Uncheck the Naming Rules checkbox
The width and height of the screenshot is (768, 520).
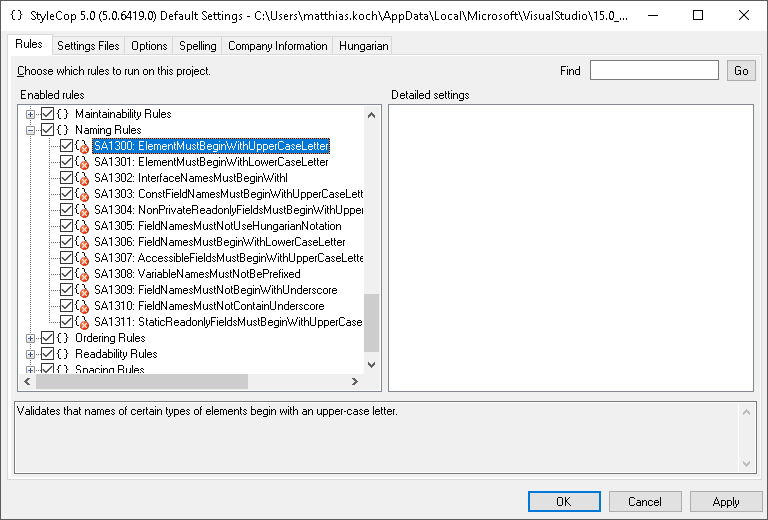click(x=47, y=130)
